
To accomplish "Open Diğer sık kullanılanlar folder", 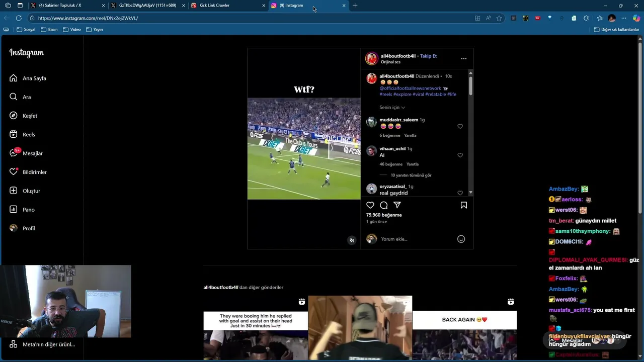I will (616, 30).
